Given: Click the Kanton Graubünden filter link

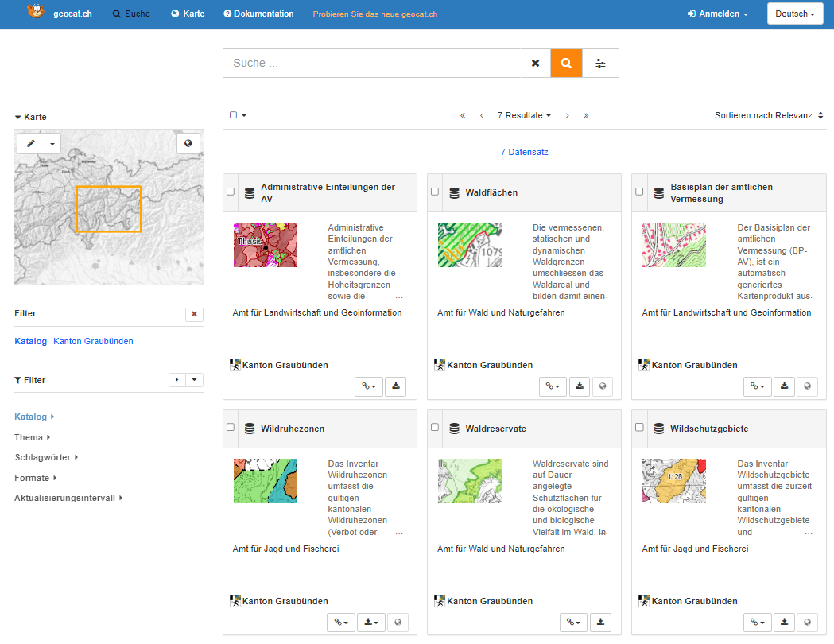Looking at the screenshot, I should 93,341.
